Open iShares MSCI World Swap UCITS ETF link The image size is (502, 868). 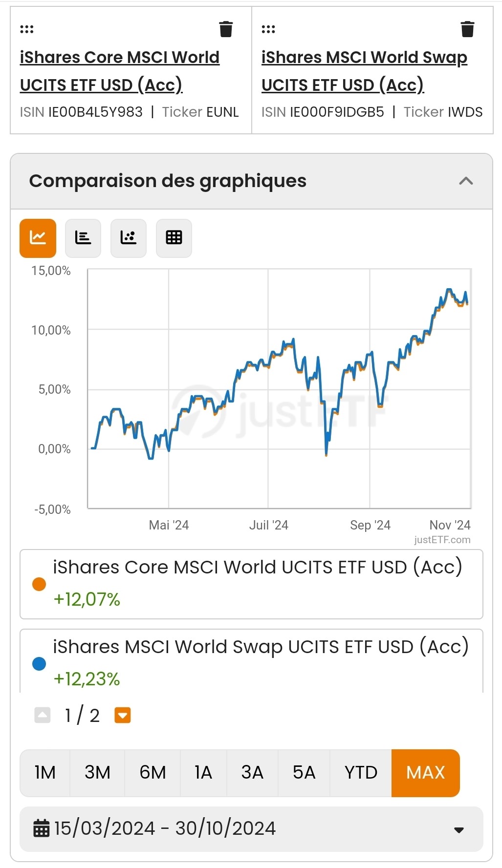pos(364,71)
